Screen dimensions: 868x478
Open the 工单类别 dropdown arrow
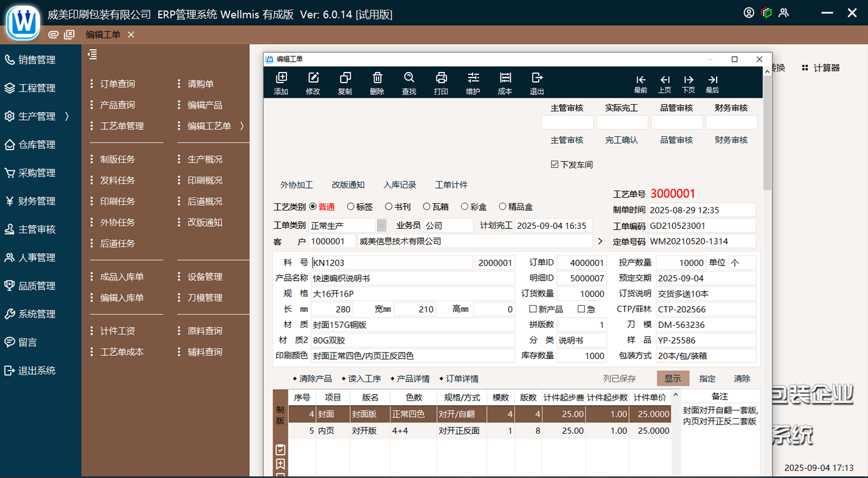pyautogui.click(x=381, y=226)
